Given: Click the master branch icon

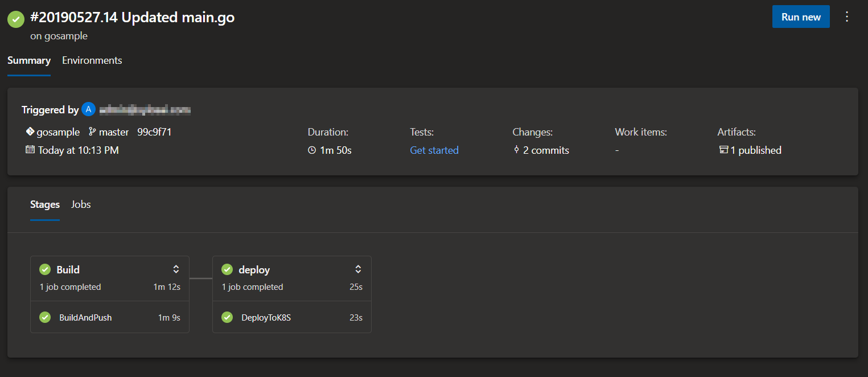Looking at the screenshot, I should tap(92, 132).
